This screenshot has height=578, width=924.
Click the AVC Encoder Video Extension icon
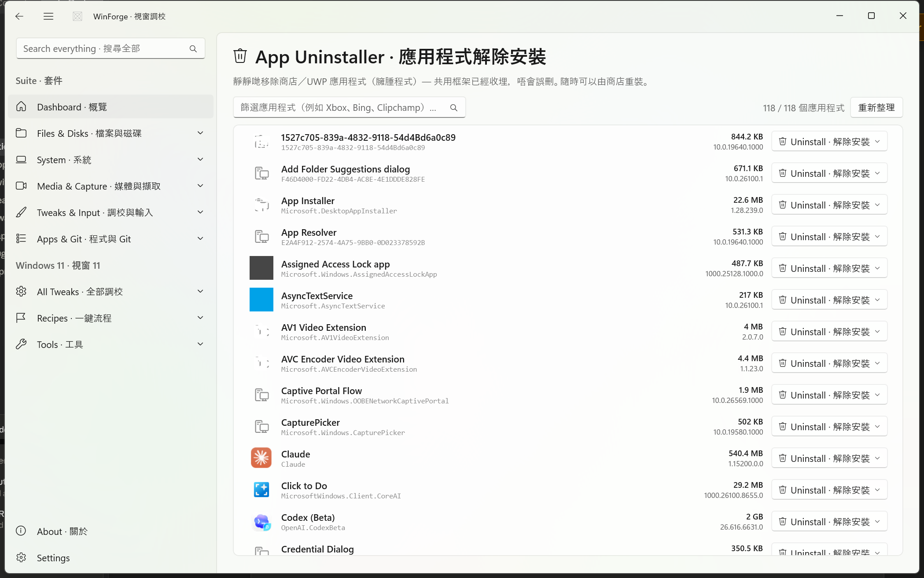[x=261, y=363]
